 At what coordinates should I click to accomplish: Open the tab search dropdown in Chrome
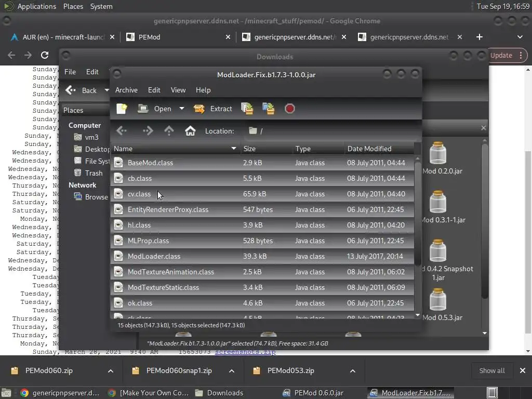(520, 37)
